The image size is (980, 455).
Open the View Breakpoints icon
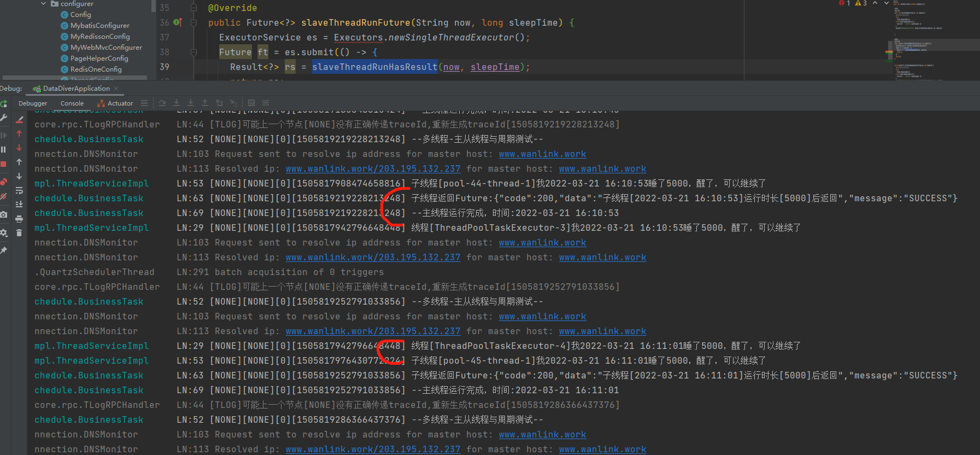(3, 182)
